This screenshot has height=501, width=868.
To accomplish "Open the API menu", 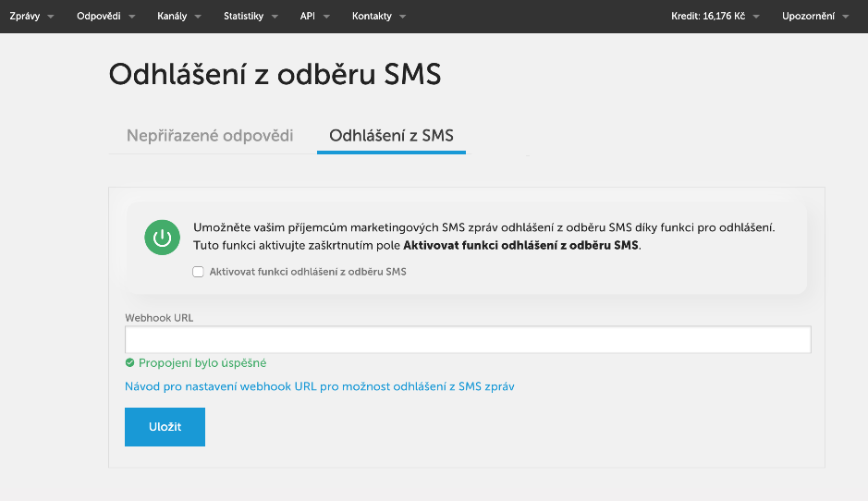I will tap(308, 16).
